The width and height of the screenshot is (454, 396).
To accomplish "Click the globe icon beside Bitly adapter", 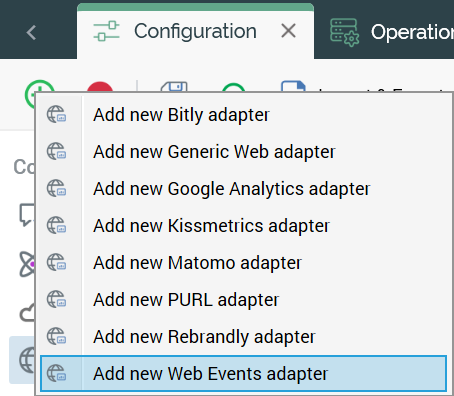I will coord(56,114).
